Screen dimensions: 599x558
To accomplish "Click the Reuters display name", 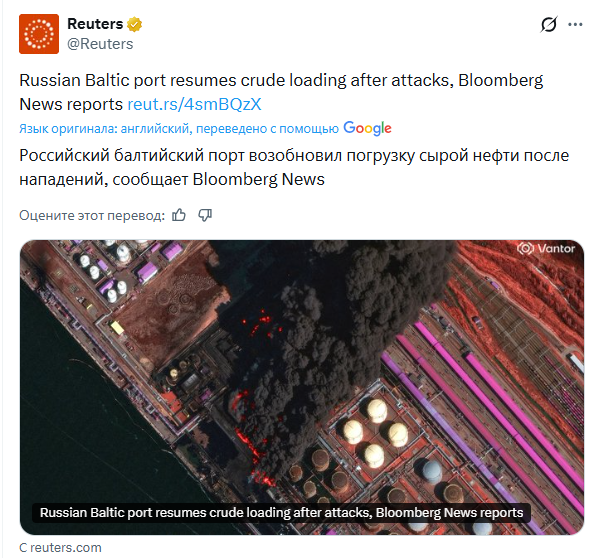I will tap(95, 24).
